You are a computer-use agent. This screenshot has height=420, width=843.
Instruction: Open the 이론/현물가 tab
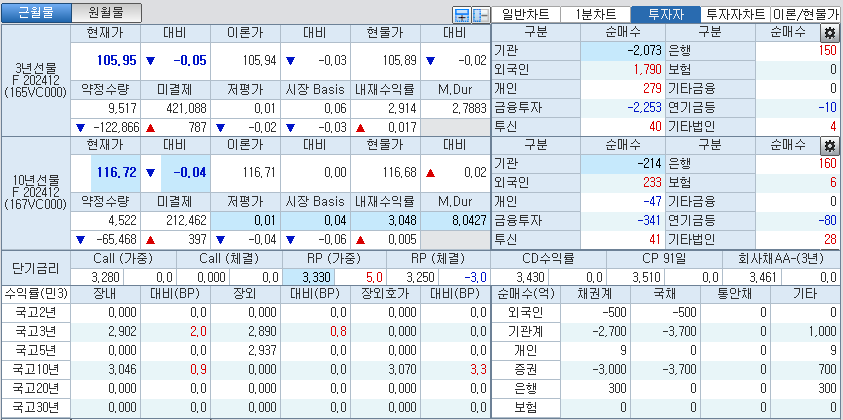click(x=806, y=15)
